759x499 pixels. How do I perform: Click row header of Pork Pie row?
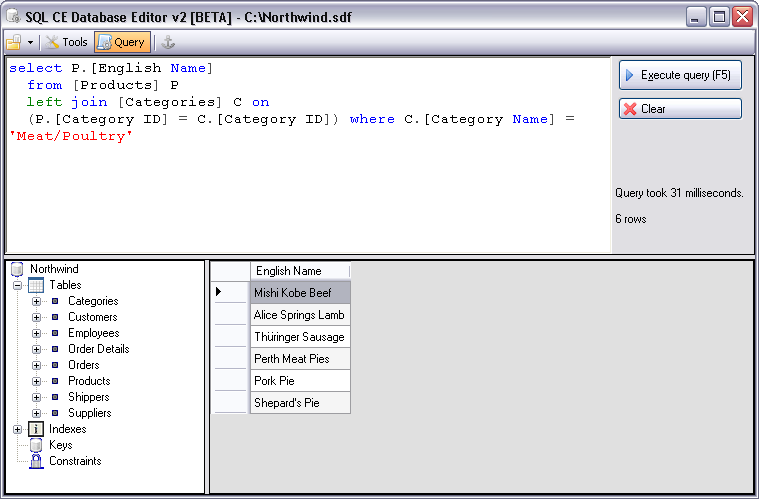[x=230, y=380]
